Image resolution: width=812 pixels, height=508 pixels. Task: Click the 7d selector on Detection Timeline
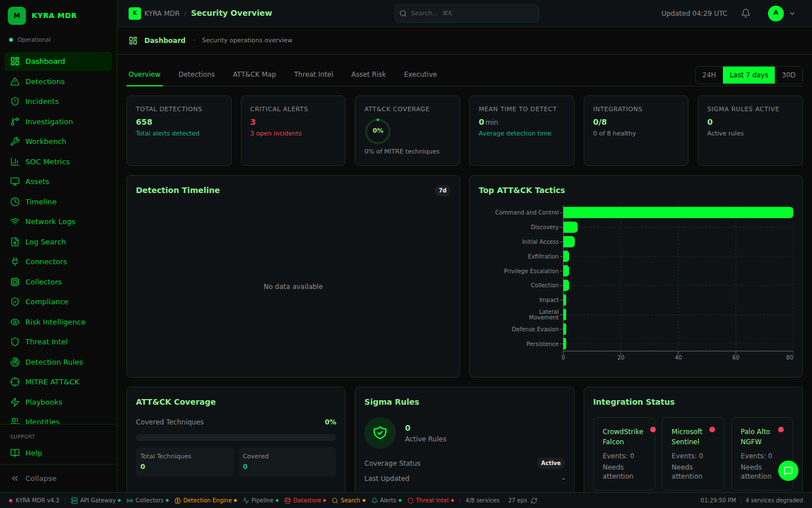(x=442, y=190)
